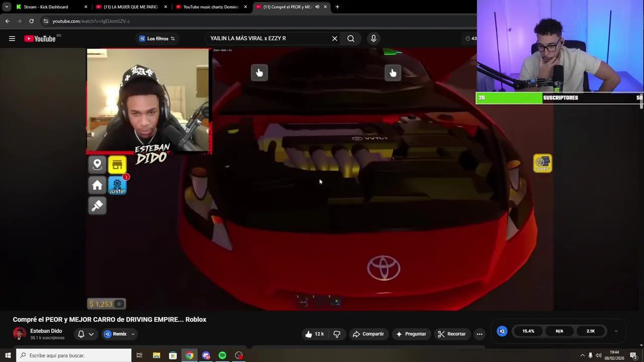644x362 pixels.
Task: Click the Gratis reward icon
Action: click(542, 163)
